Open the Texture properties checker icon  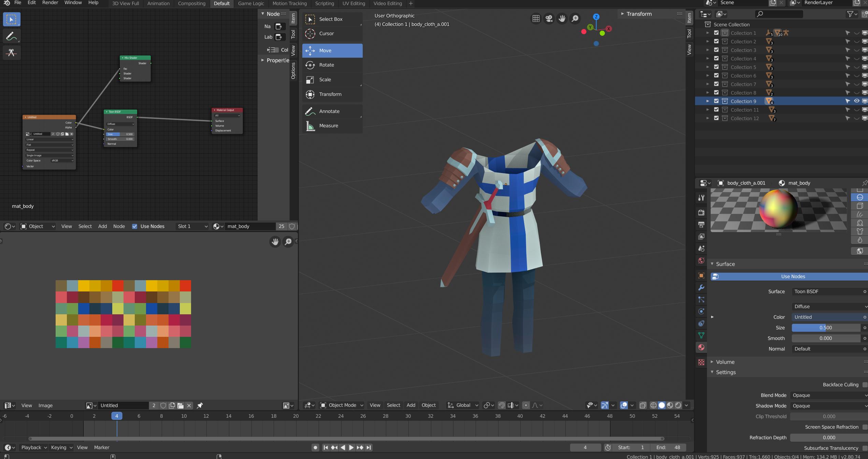click(x=701, y=362)
